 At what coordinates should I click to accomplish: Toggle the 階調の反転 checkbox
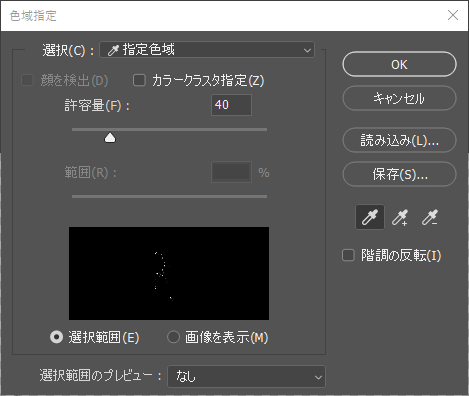pyautogui.click(x=348, y=256)
